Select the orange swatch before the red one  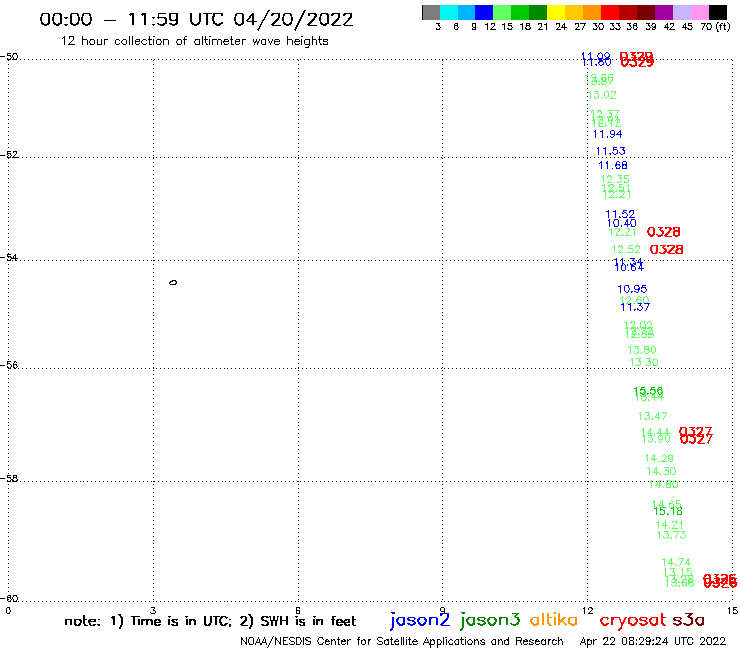[x=592, y=12]
